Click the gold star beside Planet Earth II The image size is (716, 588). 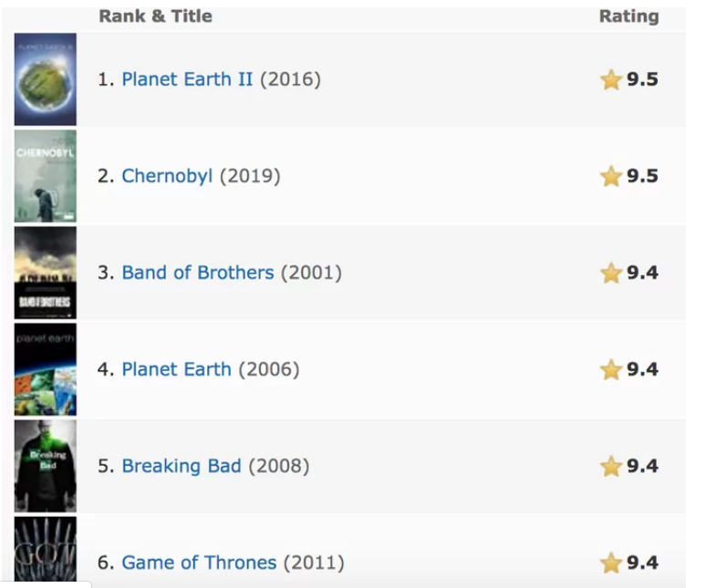click(611, 80)
